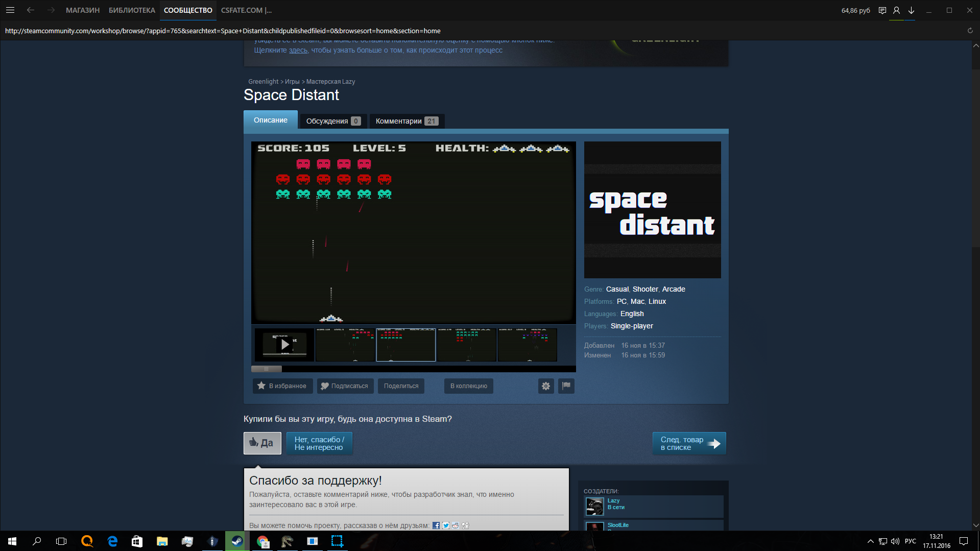Share project on Digg
980x551 pixels.
tap(465, 525)
